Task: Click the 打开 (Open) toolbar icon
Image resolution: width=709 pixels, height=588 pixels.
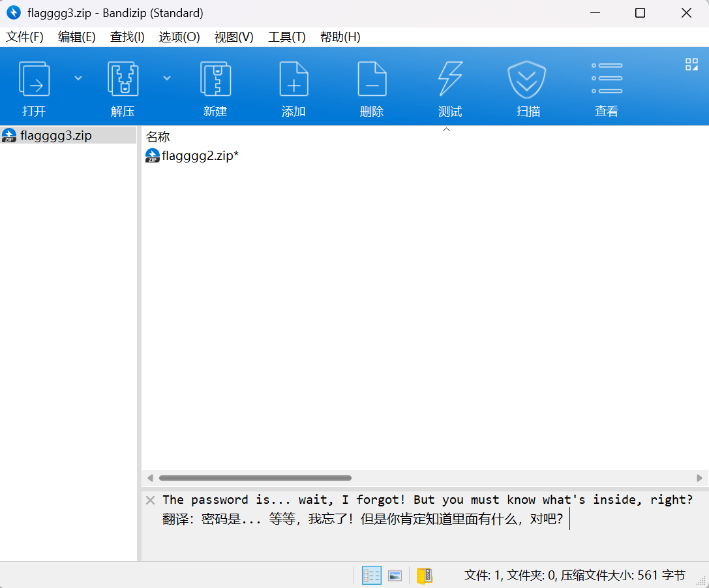Action: click(x=34, y=80)
